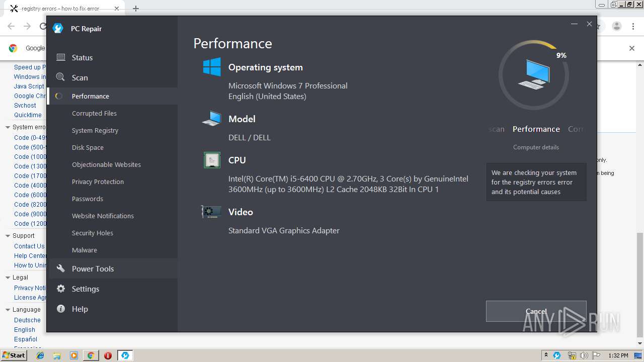
Task: Click the Settings gear icon
Action: point(61,289)
